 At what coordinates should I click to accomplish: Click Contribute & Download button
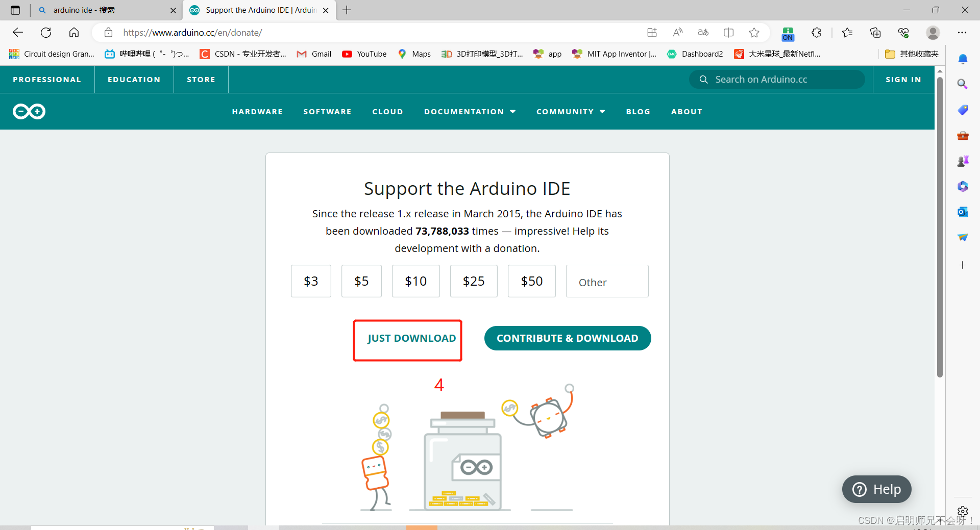[x=568, y=338]
